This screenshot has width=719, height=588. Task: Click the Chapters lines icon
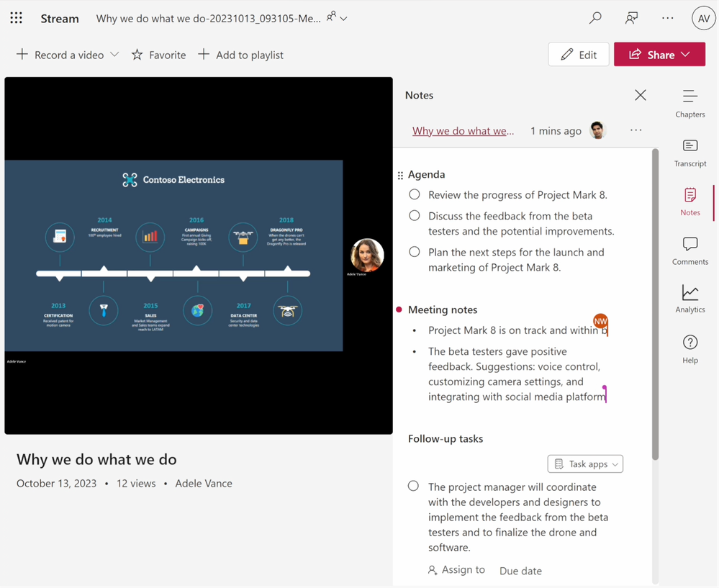[x=689, y=96]
